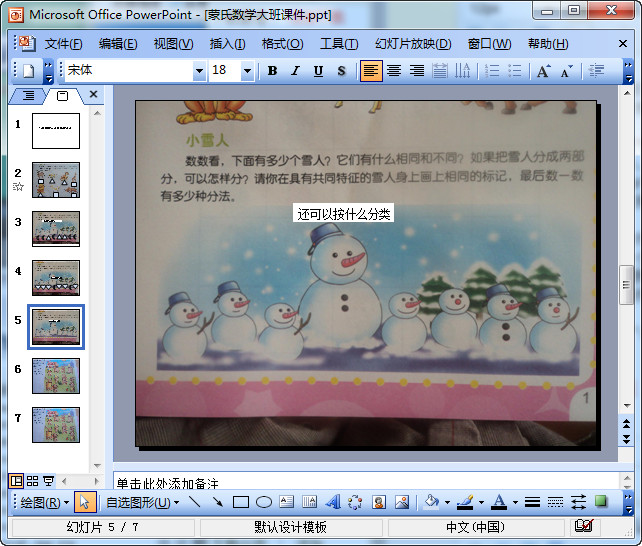Create a new blank presentation

click(x=28, y=70)
